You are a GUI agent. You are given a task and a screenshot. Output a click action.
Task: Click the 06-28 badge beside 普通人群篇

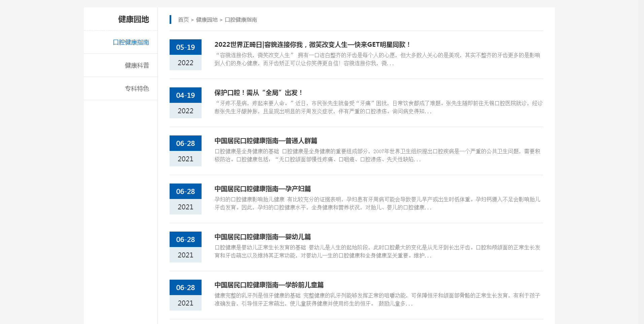(185, 144)
